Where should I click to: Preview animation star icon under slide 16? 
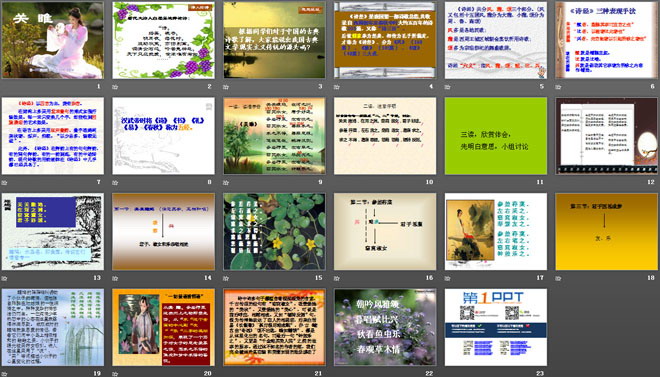(x=336, y=278)
